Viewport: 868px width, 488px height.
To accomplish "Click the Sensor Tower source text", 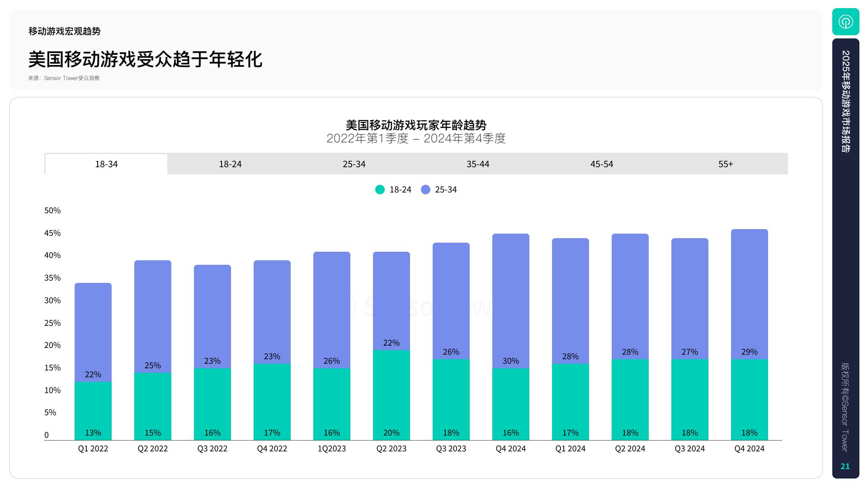I will click(x=64, y=78).
